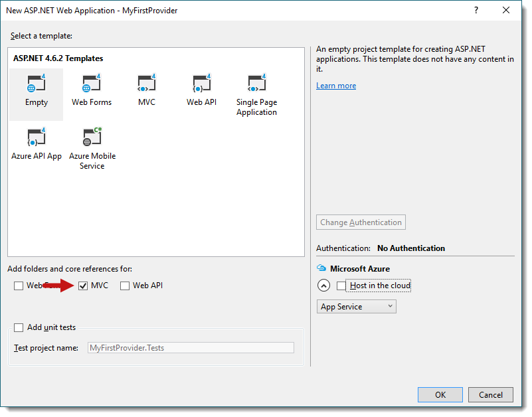Check the Host in the cloud option

tap(341, 286)
